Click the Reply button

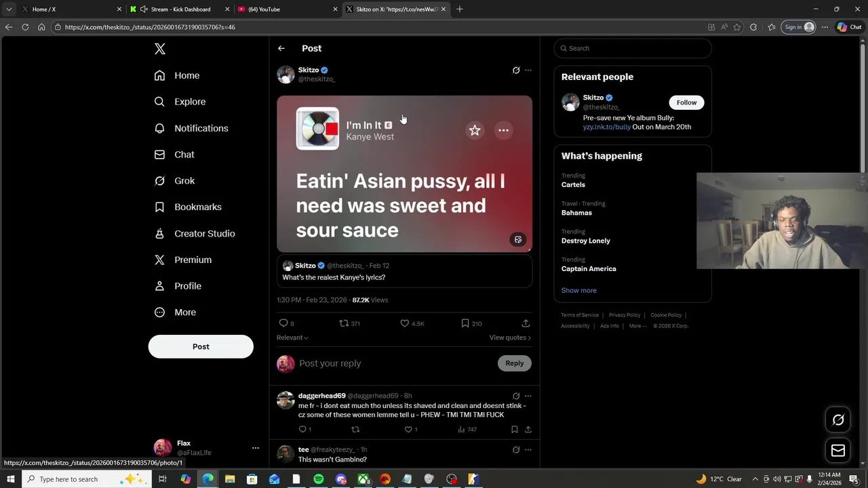coord(515,363)
